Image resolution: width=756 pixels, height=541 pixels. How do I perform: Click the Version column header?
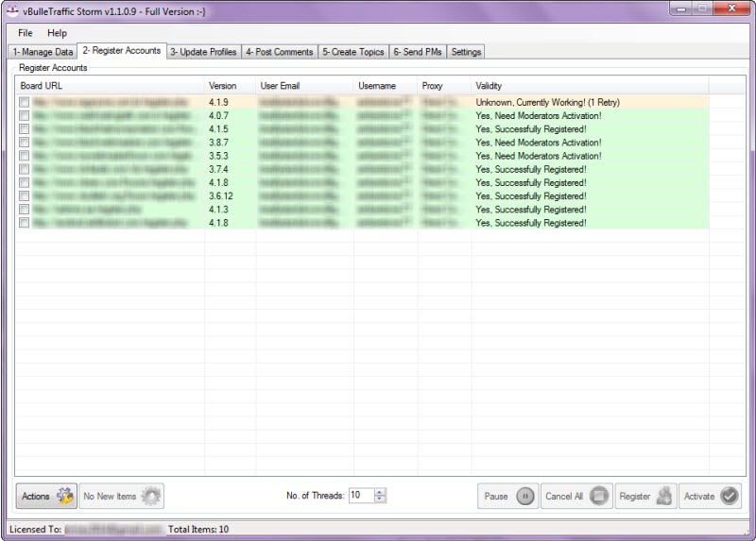coord(230,86)
